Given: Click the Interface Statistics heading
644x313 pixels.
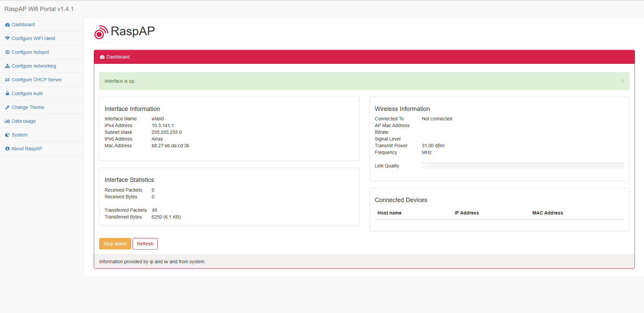Looking at the screenshot, I should [x=129, y=180].
